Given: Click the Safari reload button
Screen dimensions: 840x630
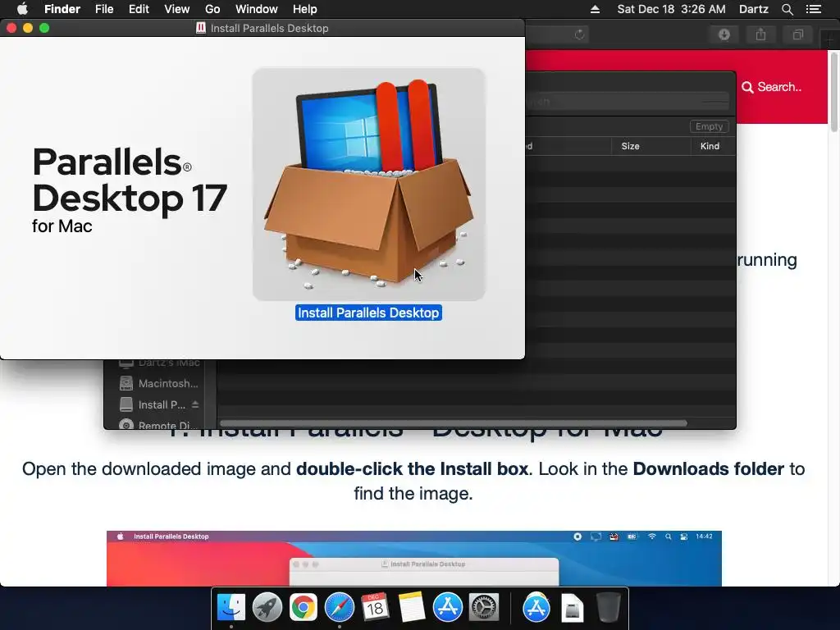Looking at the screenshot, I should pos(579,34).
